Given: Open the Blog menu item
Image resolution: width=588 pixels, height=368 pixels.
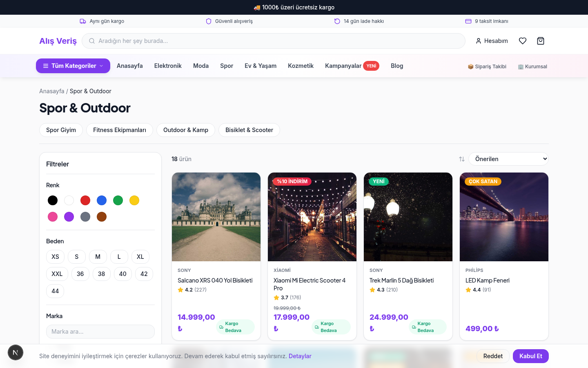Looking at the screenshot, I should coord(397,66).
